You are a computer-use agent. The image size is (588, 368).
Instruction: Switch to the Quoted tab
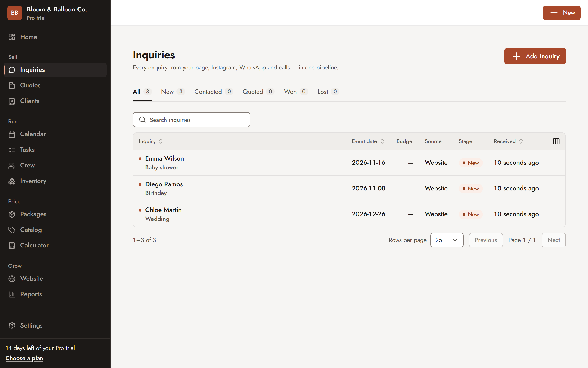coord(259,92)
